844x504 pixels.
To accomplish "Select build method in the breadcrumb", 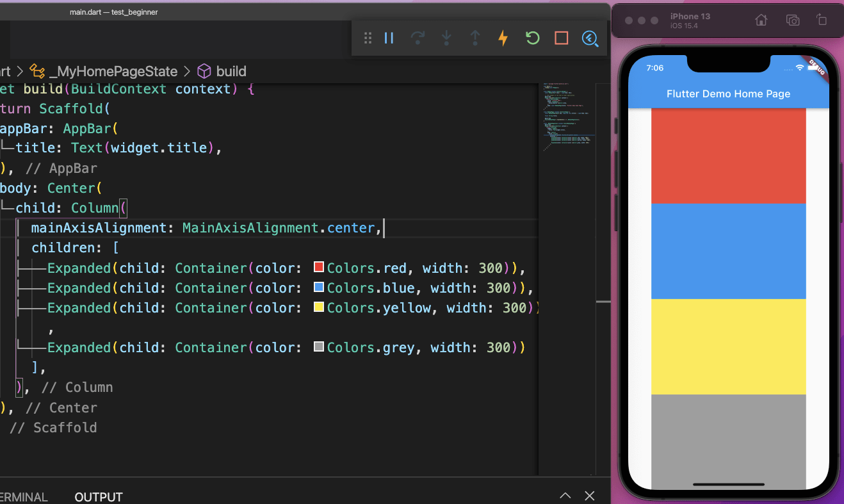I will (x=231, y=71).
